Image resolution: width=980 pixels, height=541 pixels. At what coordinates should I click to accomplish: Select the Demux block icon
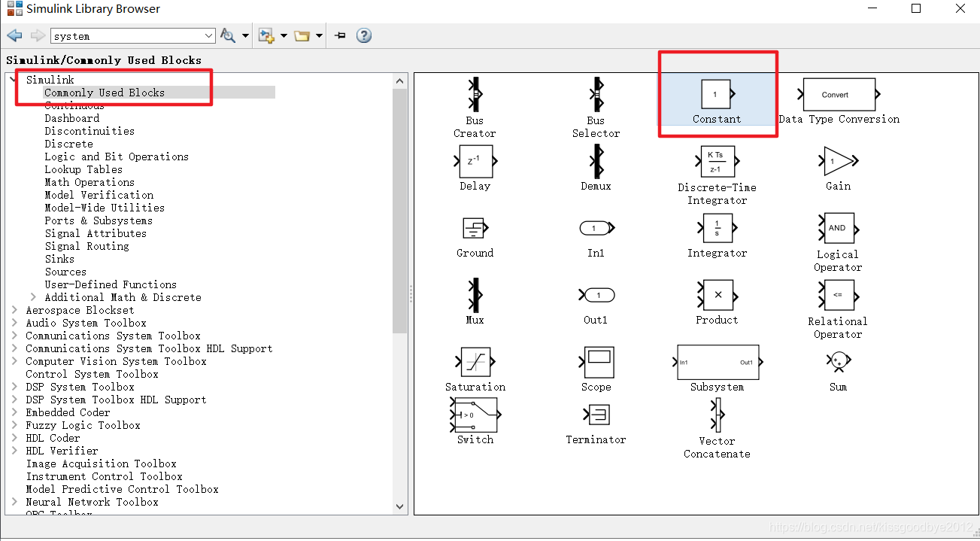pyautogui.click(x=596, y=161)
